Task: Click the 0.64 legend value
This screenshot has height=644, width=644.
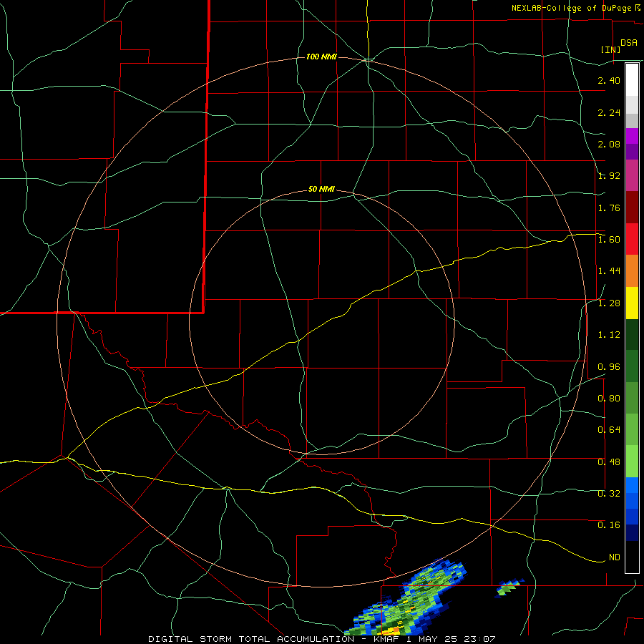Action: click(609, 430)
